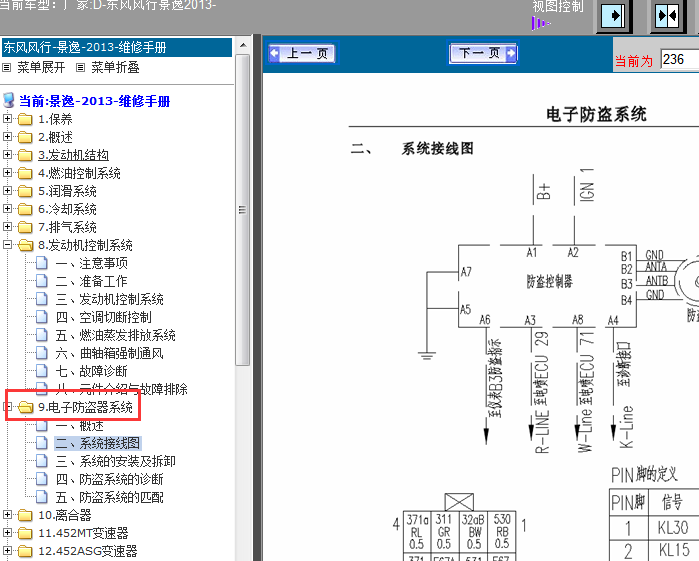Click the computer icon beside 当前:景逸-2013-维修手册
The image size is (699, 561).
tap(8, 100)
